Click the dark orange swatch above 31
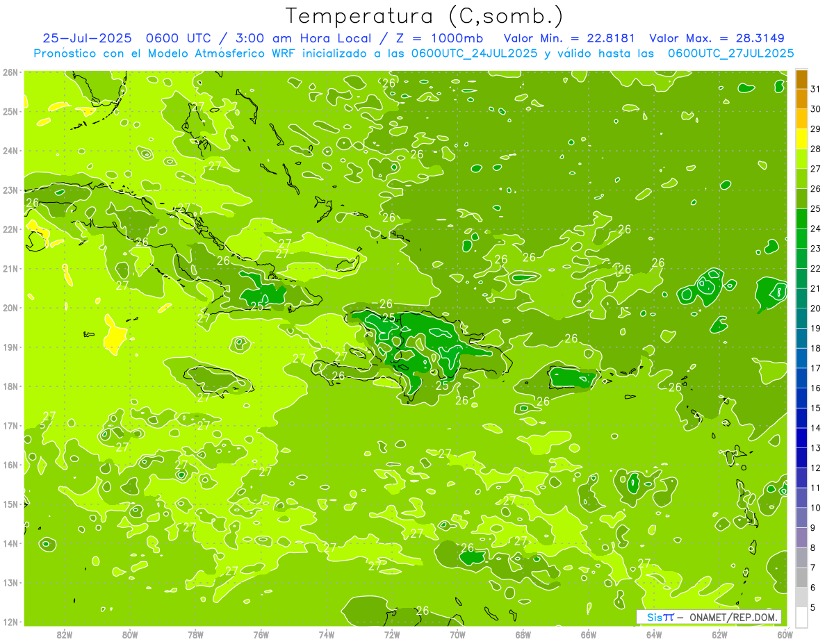This screenshot has width=834, height=644. pos(801,79)
